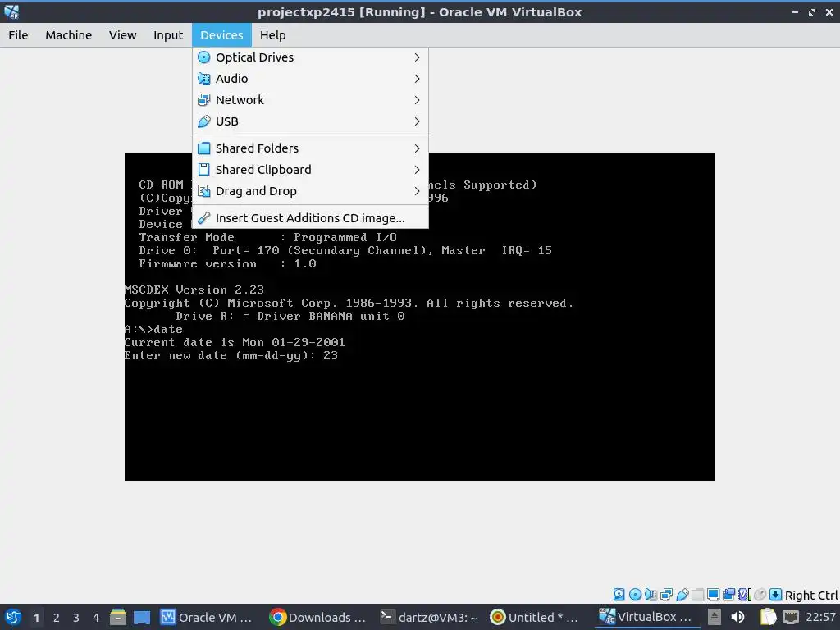Click the shared folders status bar icon

[697, 594]
